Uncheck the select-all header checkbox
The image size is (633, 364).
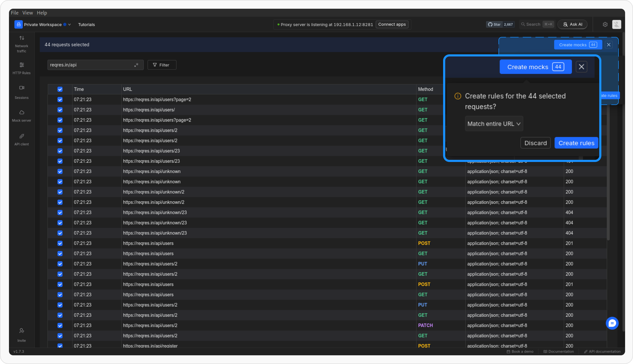(60, 89)
